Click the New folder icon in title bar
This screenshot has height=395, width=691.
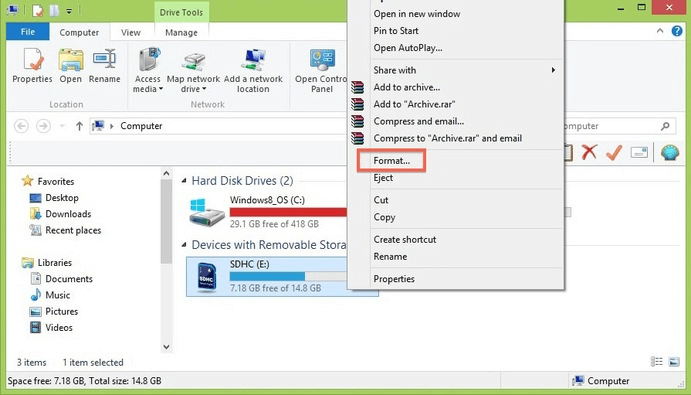point(54,10)
